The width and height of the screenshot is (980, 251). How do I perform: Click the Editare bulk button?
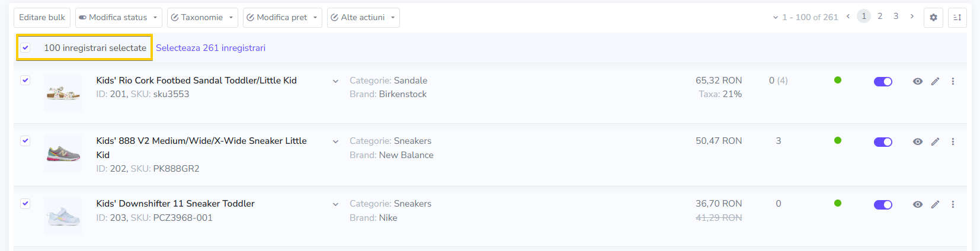[42, 18]
